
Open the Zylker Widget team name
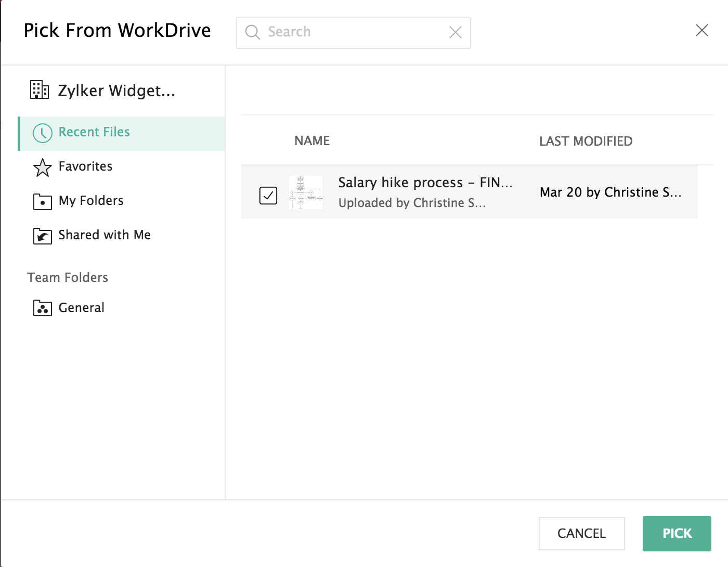(x=116, y=91)
